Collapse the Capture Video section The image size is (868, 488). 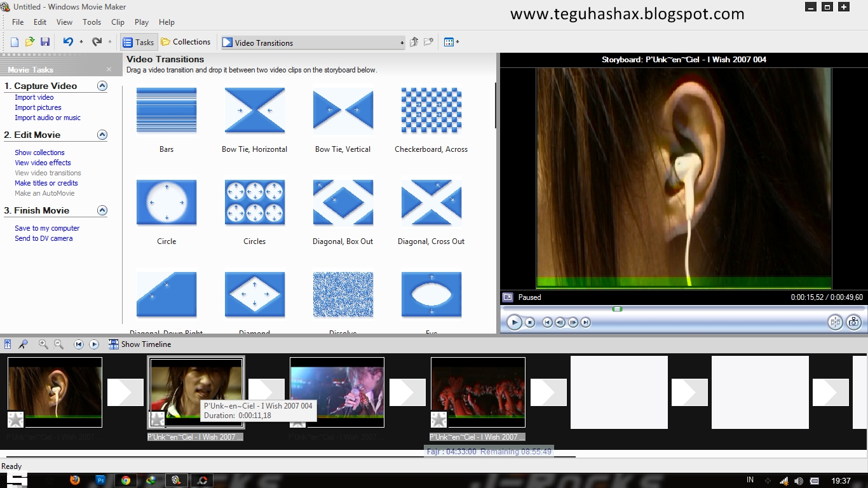pyautogui.click(x=102, y=86)
